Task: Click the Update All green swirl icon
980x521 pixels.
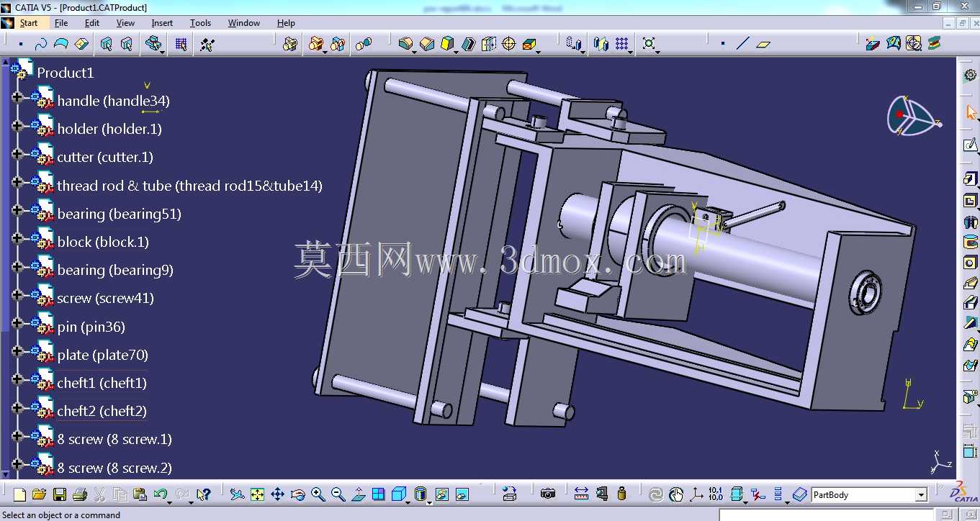Action: [x=656, y=494]
